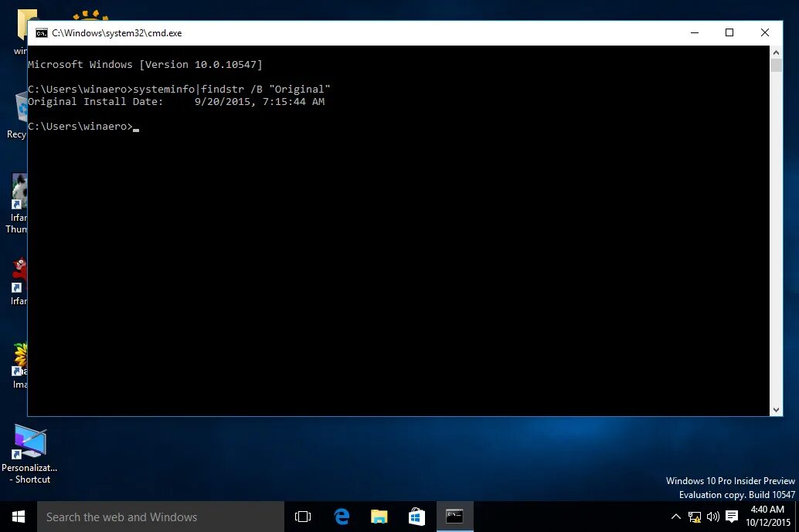Select the folder desktop icon at top left
The width and height of the screenshot is (799, 532).
pyautogui.click(x=22, y=32)
